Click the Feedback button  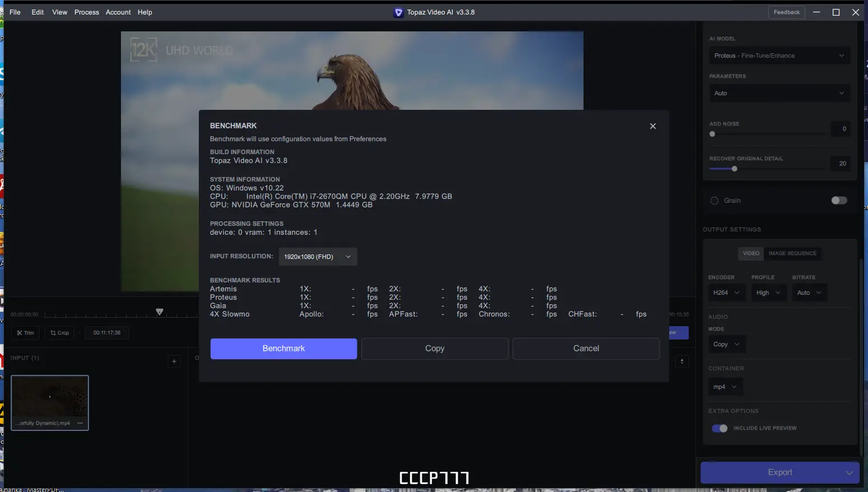click(786, 12)
